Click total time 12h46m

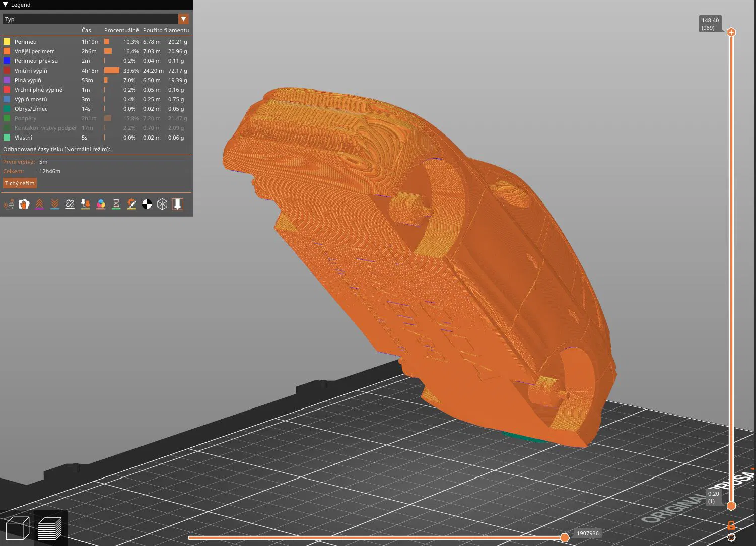[50, 171]
